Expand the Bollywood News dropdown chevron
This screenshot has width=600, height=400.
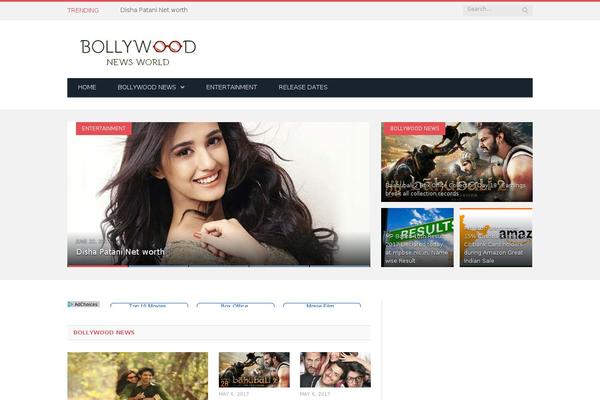(x=183, y=87)
